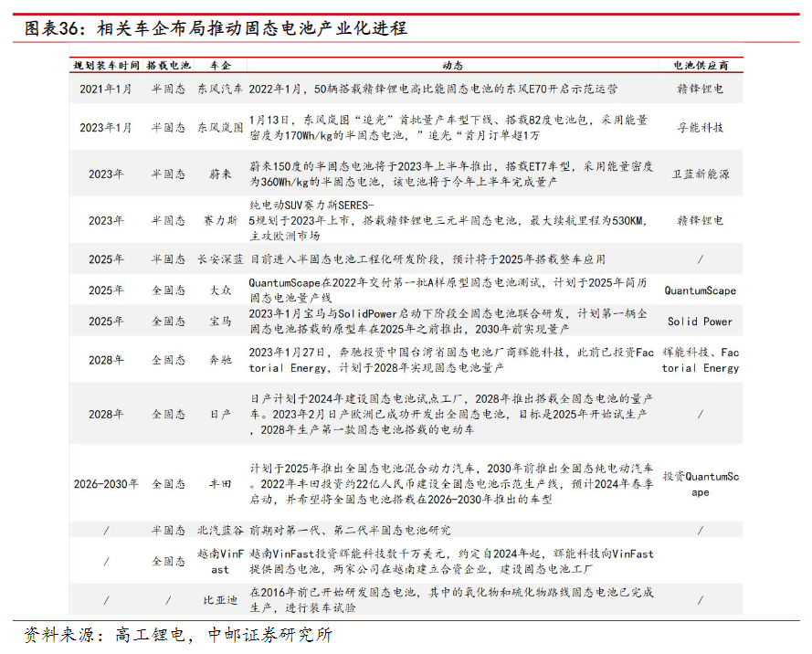Select the 东风岚图 company cell
The height and width of the screenshot is (654, 812).
[220, 128]
